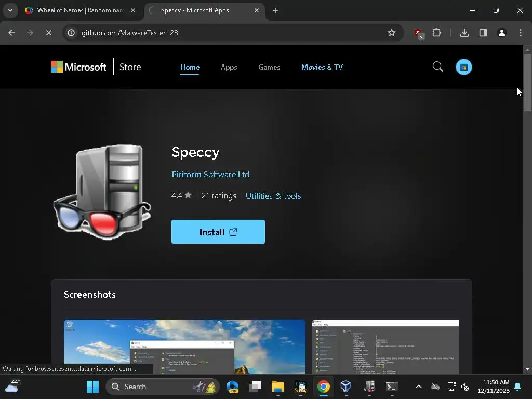Open Edge Preview icon on taskbar

(232, 387)
